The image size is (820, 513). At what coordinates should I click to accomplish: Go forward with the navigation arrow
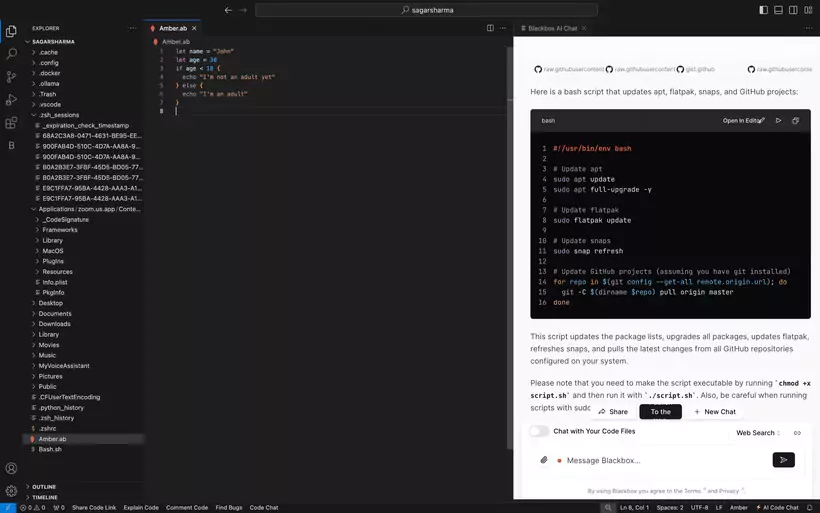(x=243, y=10)
